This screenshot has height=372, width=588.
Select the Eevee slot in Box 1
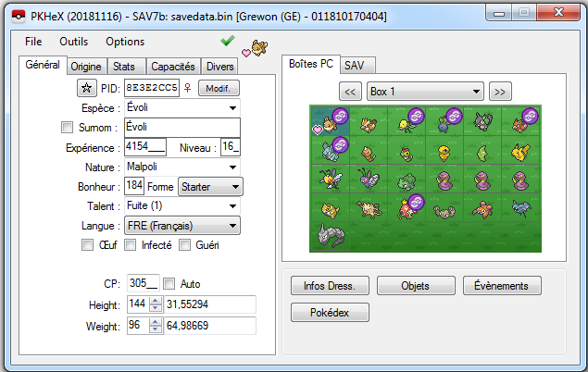[330, 121]
